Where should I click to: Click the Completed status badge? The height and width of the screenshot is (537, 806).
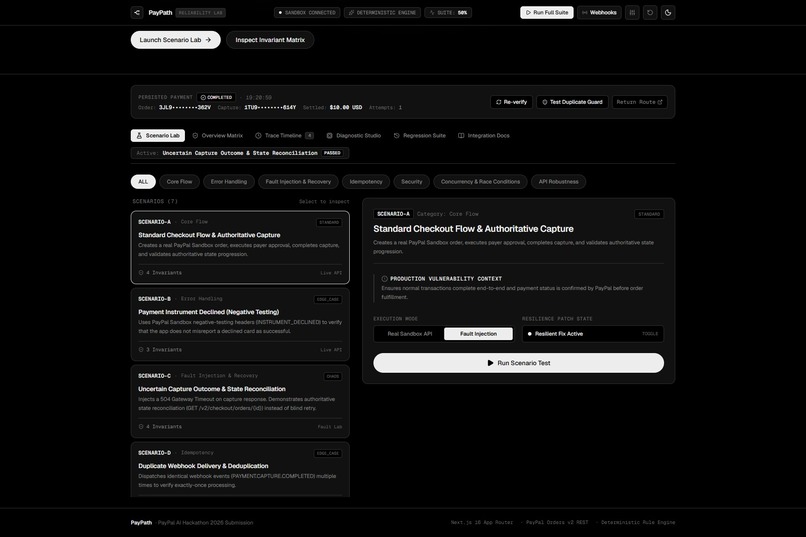(x=216, y=97)
